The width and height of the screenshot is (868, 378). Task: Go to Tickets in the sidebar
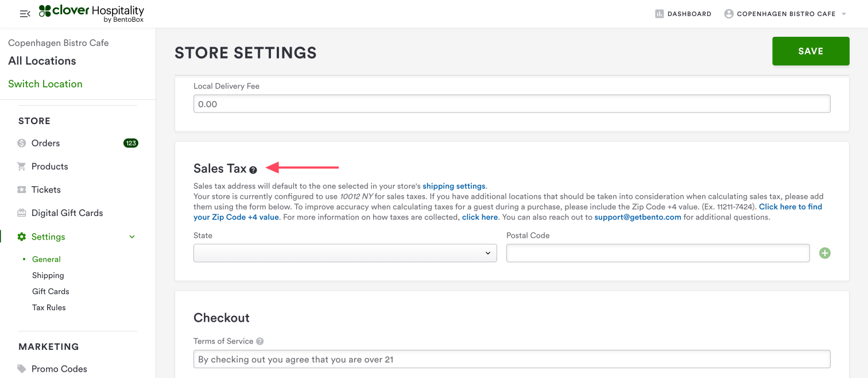pyautogui.click(x=46, y=190)
